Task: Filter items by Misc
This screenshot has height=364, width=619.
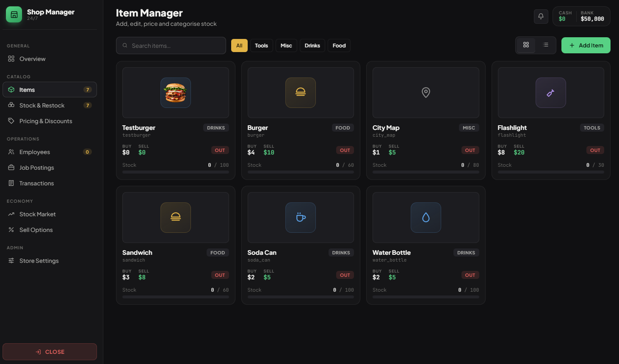Action: (286, 46)
